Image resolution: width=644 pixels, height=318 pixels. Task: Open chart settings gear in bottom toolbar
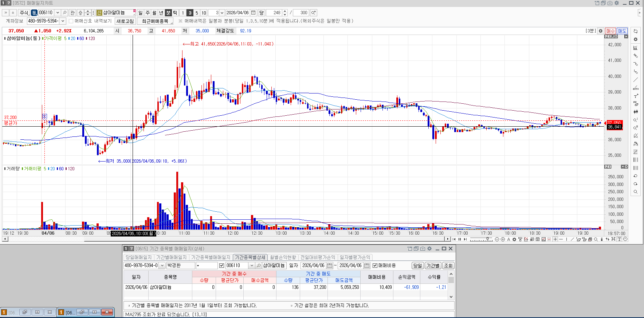pos(514,239)
